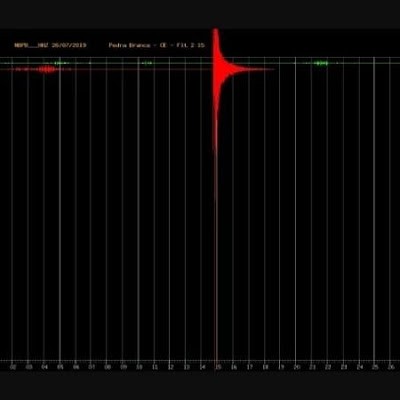Click the green signal blip near 10
This screenshot has height=400, width=400.
pyautogui.click(x=147, y=63)
